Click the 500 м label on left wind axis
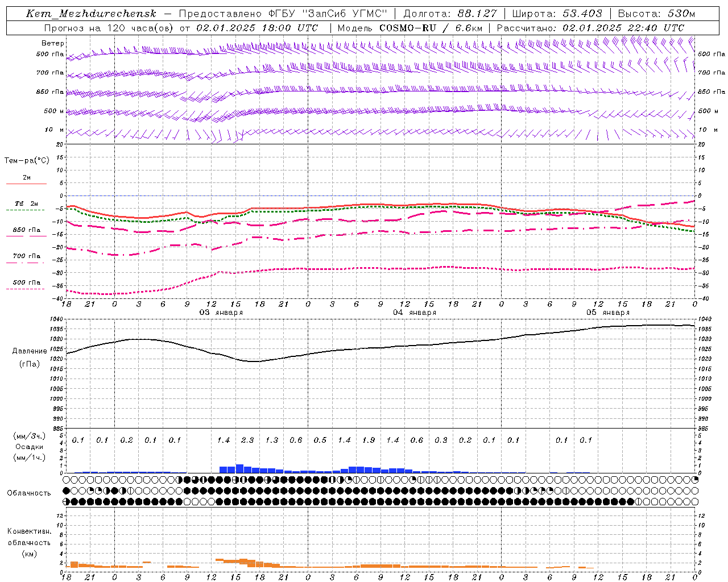The width and height of the screenshot is (728, 582). (x=55, y=111)
